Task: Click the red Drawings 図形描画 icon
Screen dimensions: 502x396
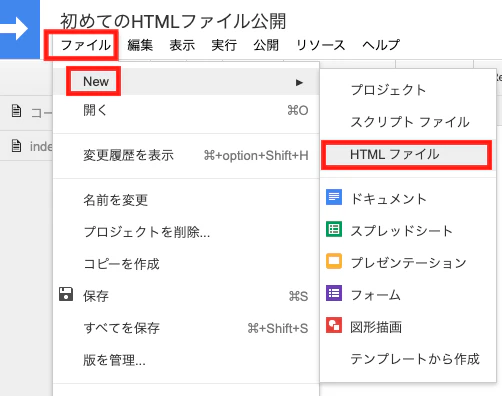Action: [334, 325]
